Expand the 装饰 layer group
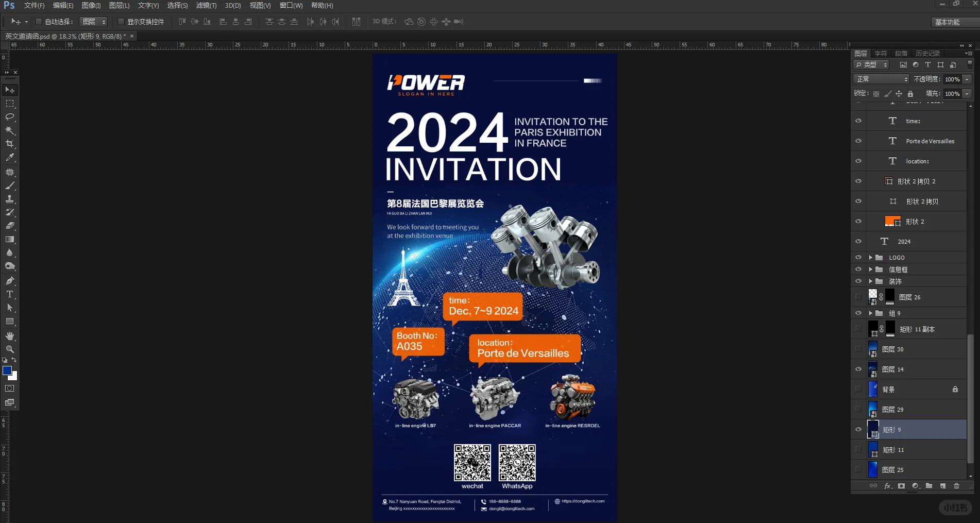Viewport: 980px width, 523px height. (871, 281)
